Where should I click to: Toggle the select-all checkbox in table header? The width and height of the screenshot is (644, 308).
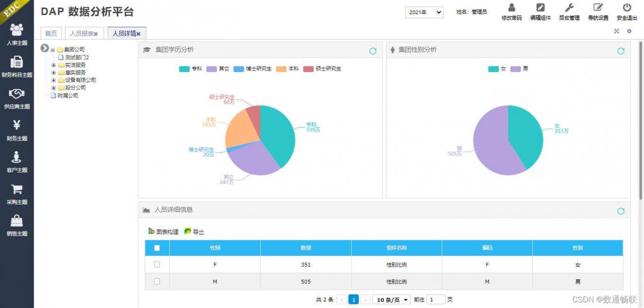coord(157,248)
